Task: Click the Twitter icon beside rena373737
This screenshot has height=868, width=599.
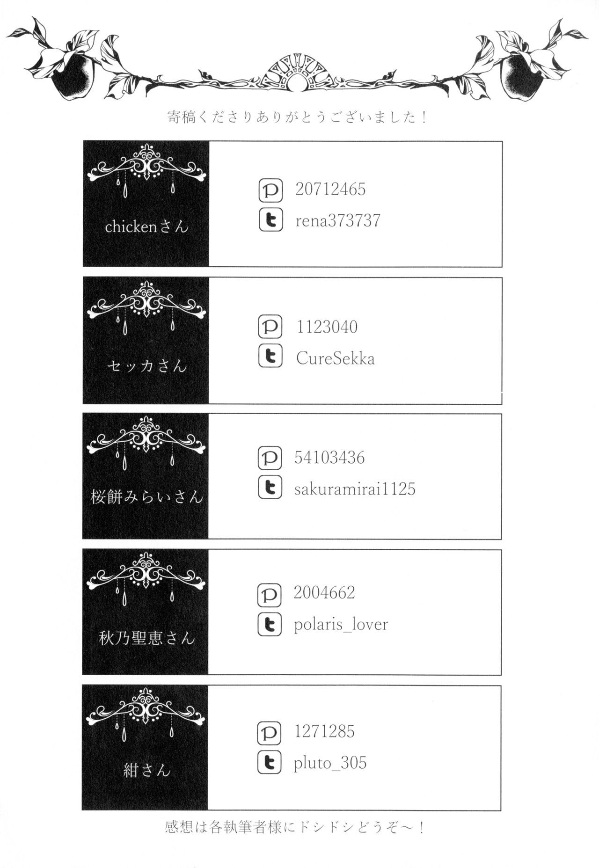Action: [x=270, y=220]
